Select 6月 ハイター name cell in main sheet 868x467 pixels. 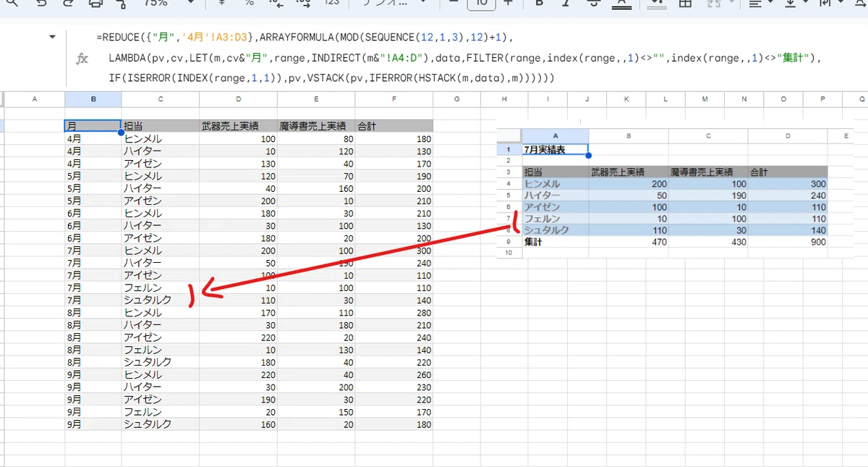161,225
